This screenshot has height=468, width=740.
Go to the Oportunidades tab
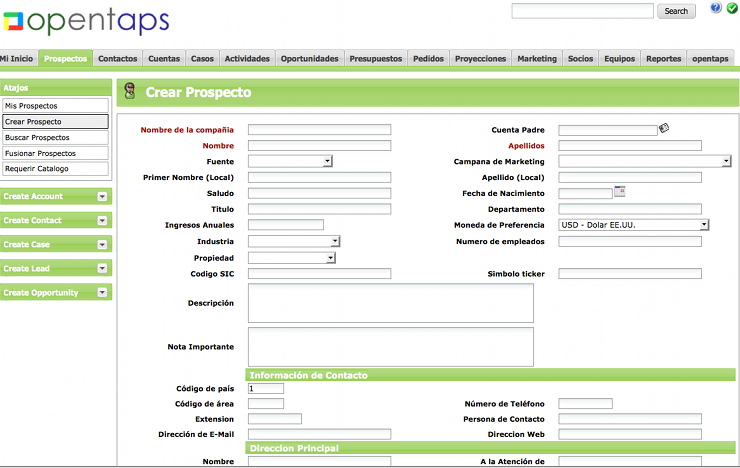(x=310, y=59)
